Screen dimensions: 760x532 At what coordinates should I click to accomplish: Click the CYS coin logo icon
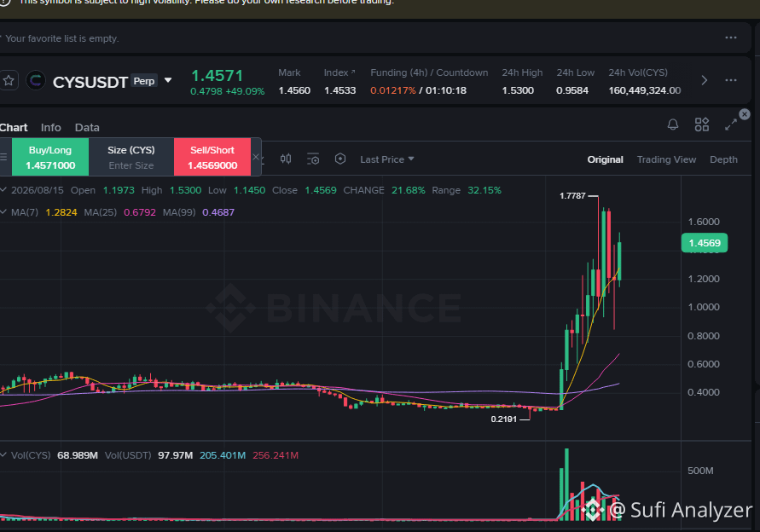click(35, 80)
